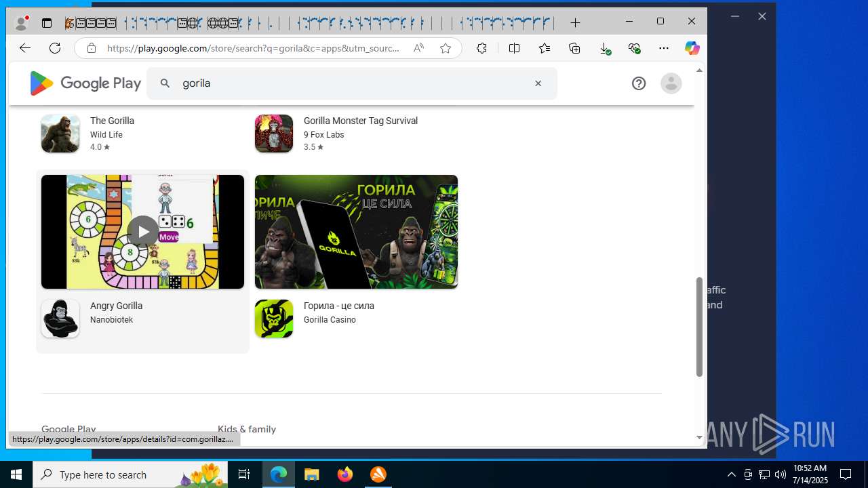Click the Angry Gorilla title
This screenshot has height=488, width=868.
pyautogui.click(x=116, y=306)
